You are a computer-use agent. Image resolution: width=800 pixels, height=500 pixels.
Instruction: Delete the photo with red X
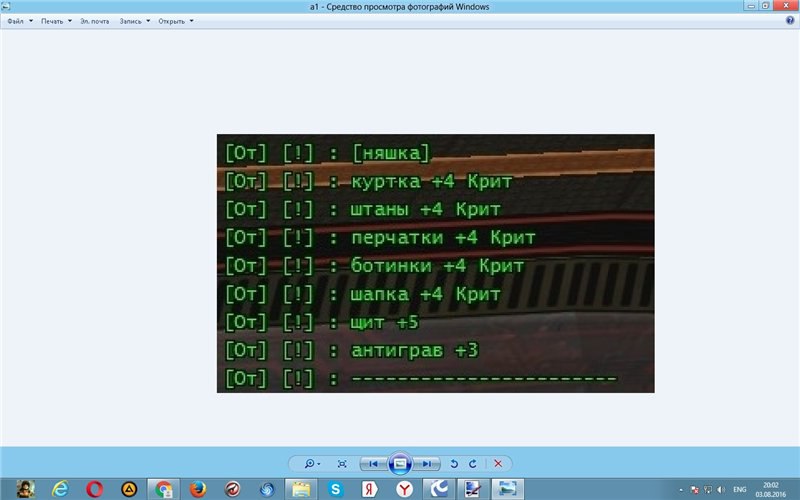[498, 464]
